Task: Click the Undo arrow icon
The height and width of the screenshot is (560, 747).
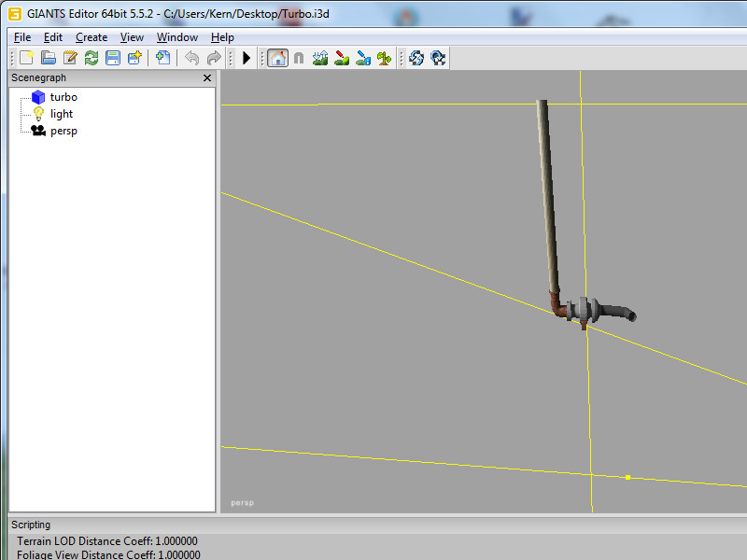Action: pyautogui.click(x=191, y=58)
